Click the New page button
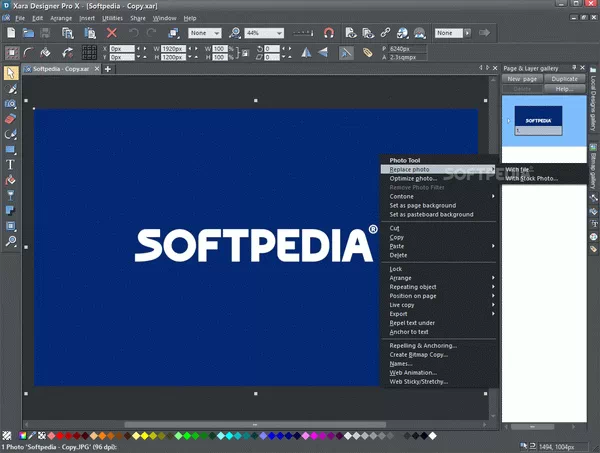The width and height of the screenshot is (600, 453). tap(524, 78)
